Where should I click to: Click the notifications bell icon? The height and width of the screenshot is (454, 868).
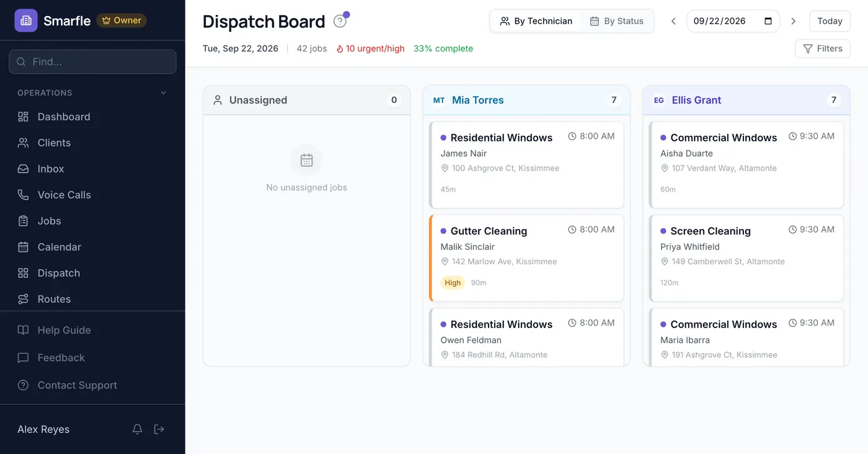coord(138,429)
